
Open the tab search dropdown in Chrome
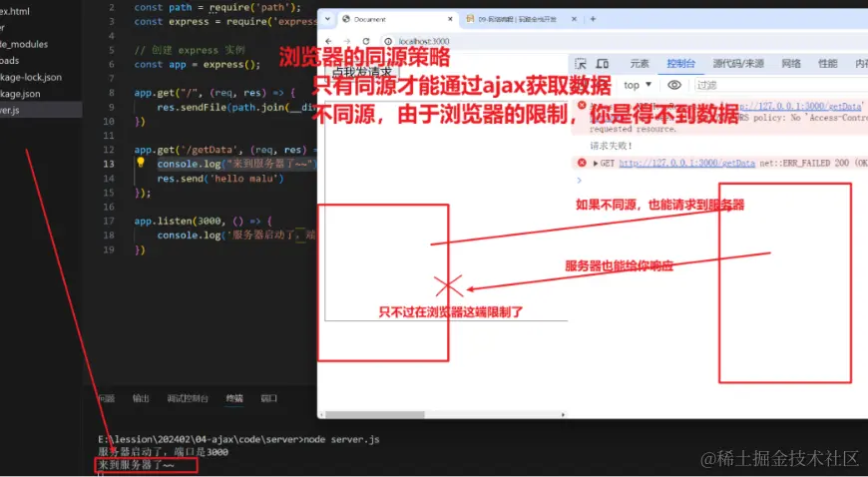[327, 19]
